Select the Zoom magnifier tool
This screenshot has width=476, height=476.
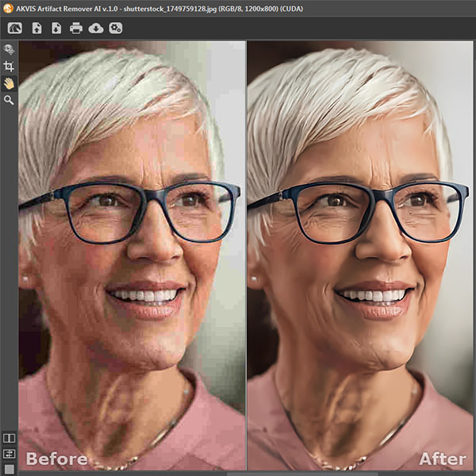coord(9,100)
